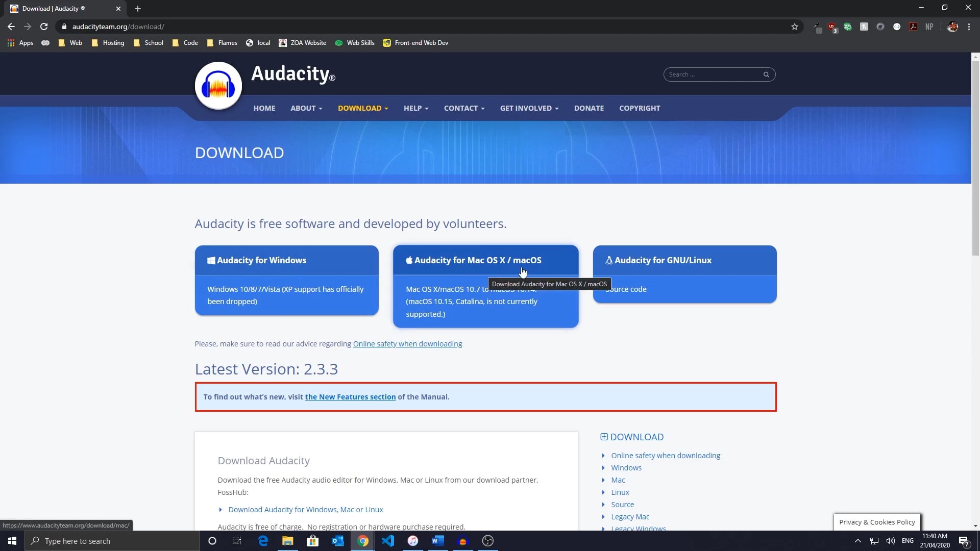Reload the Audacity download page
This screenshot has height=551, width=980.
click(x=44, y=27)
